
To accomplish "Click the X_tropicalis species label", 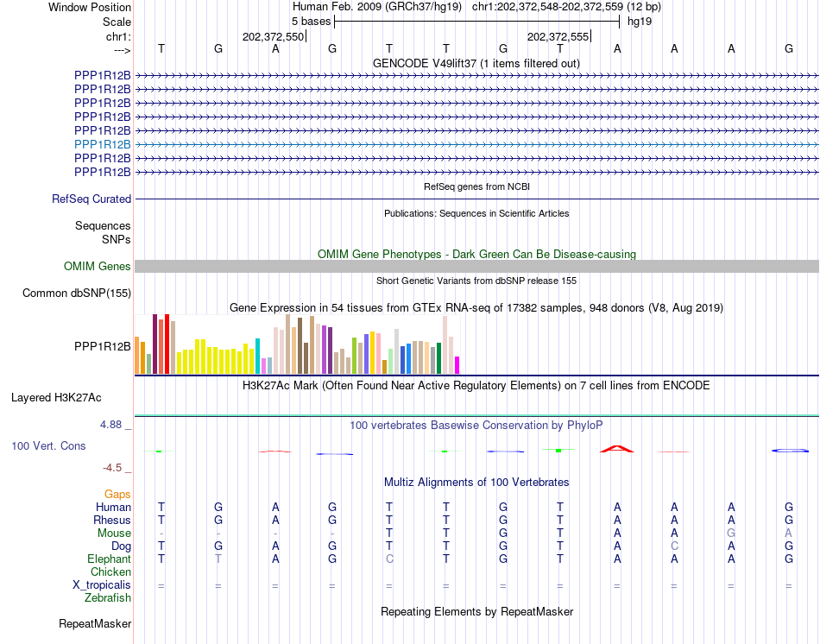I will 102,585.
